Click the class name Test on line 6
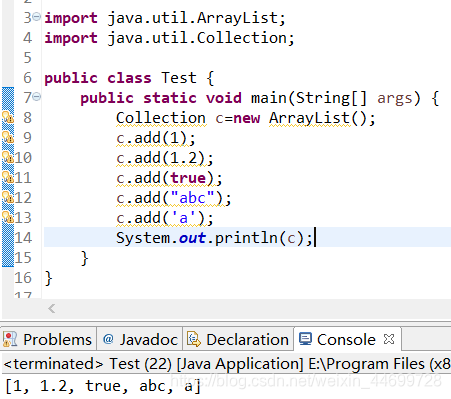Screen dimensions: 451x399 179,78
